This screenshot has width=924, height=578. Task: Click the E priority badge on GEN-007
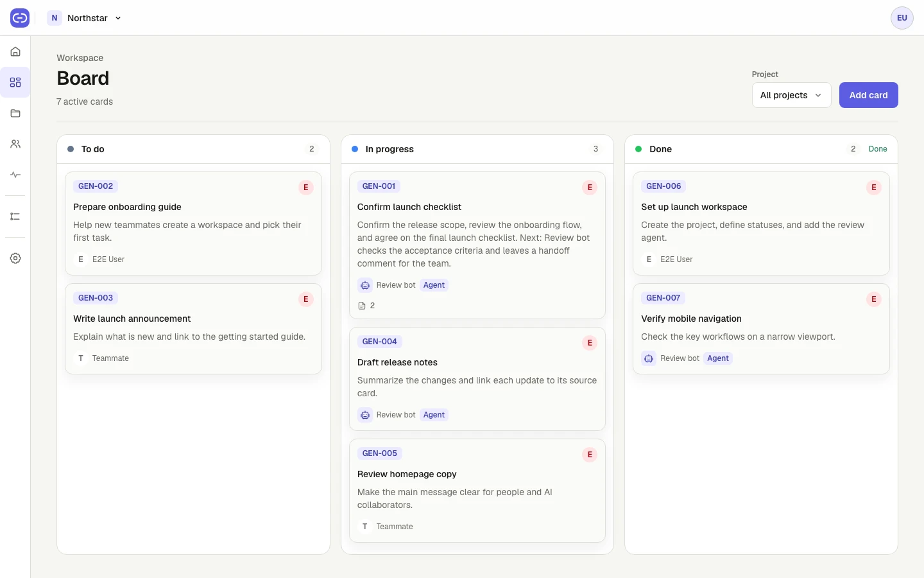pos(874,299)
